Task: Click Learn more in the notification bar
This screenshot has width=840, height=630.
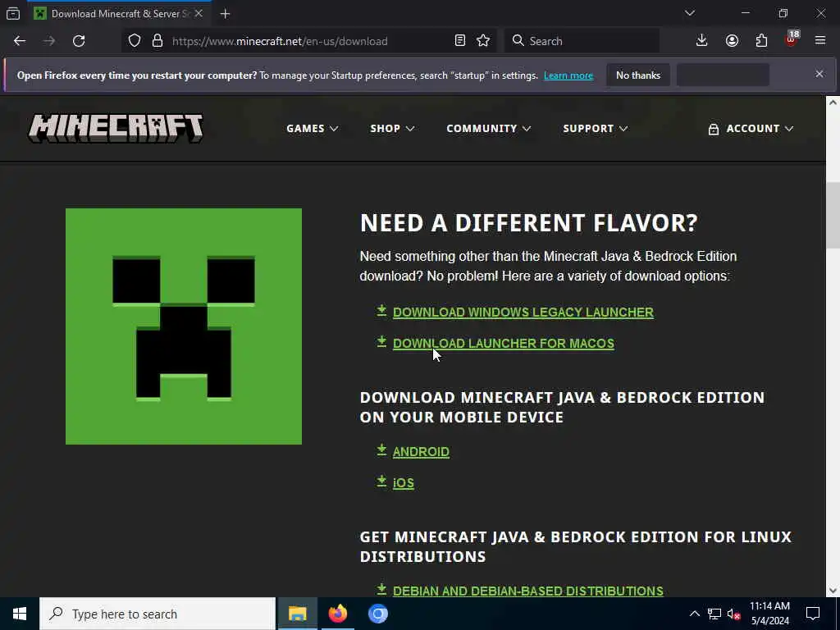Action: 568,75
